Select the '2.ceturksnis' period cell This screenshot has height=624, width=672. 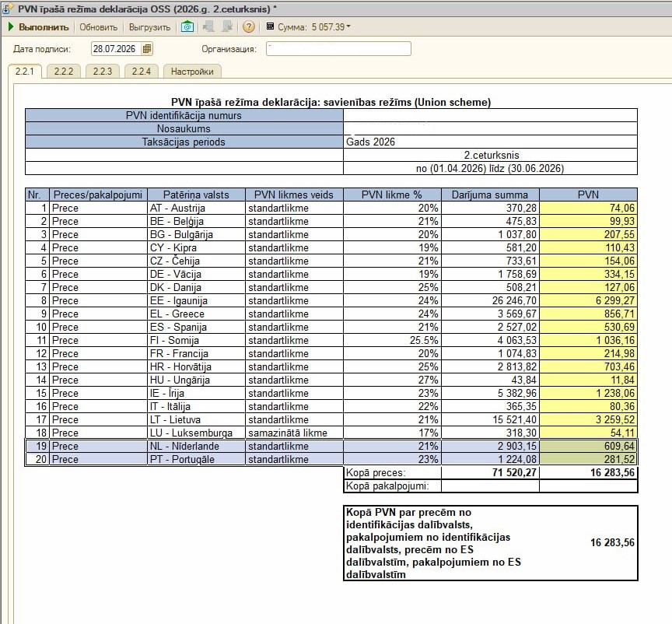point(490,156)
